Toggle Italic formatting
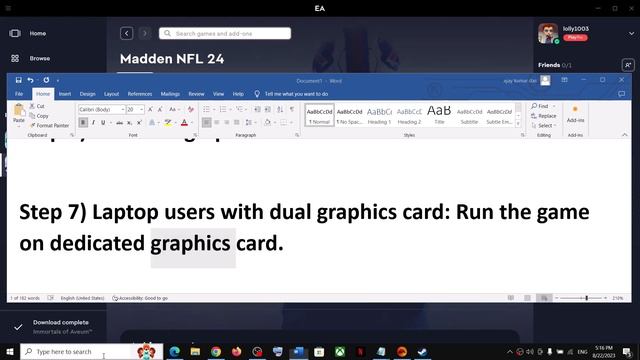The width and height of the screenshot is (640, 360). pyautogui.click(x=93, y=122)
